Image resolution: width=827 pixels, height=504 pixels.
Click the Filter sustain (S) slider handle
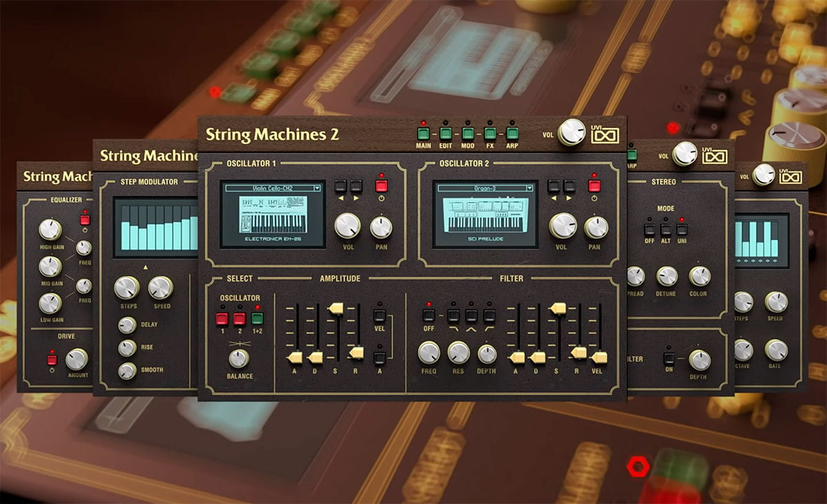558,308
